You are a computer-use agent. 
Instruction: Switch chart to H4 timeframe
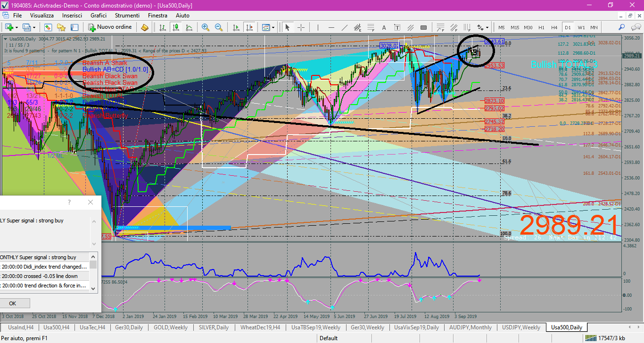[x=554, y=27]
